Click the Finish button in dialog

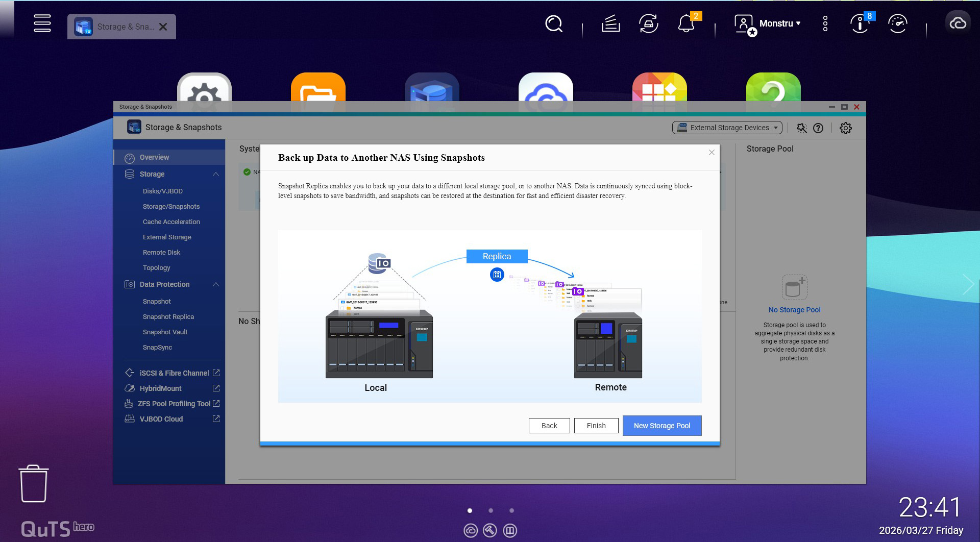point(596,426)
